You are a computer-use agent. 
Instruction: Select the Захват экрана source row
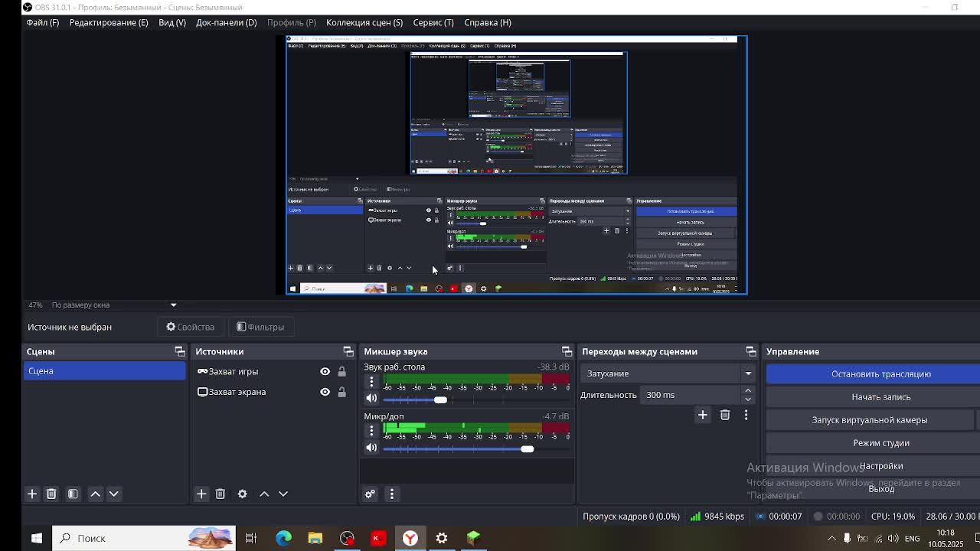coord(272,392)
